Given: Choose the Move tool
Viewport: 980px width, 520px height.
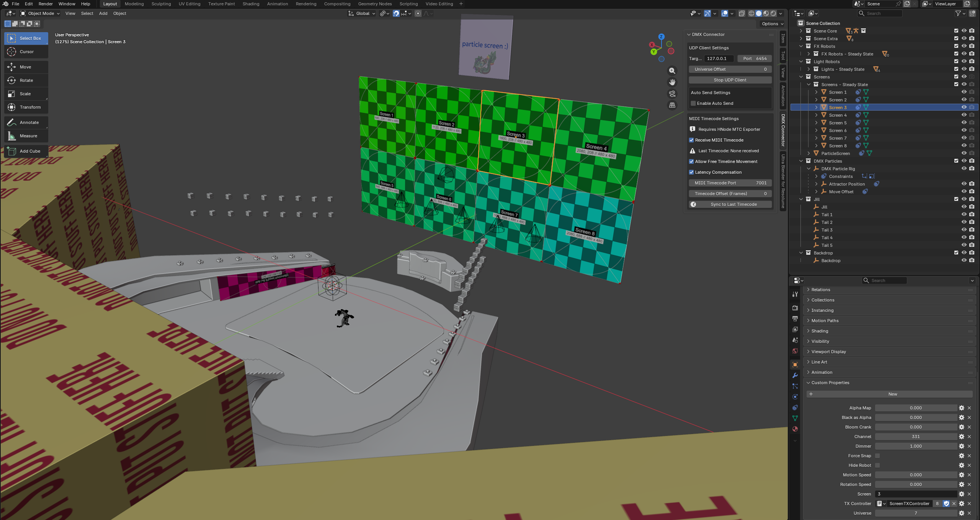Looking at the screenshot, I should coord(26,67).
